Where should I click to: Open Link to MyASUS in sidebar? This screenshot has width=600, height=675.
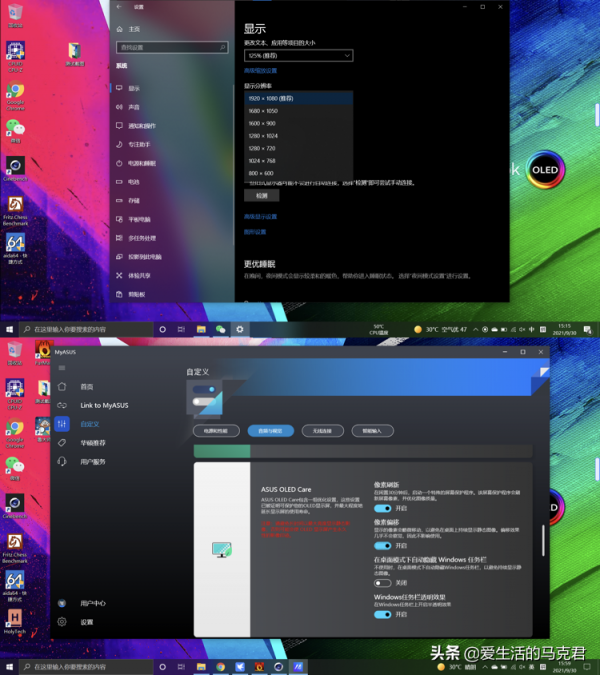point(103,405)
